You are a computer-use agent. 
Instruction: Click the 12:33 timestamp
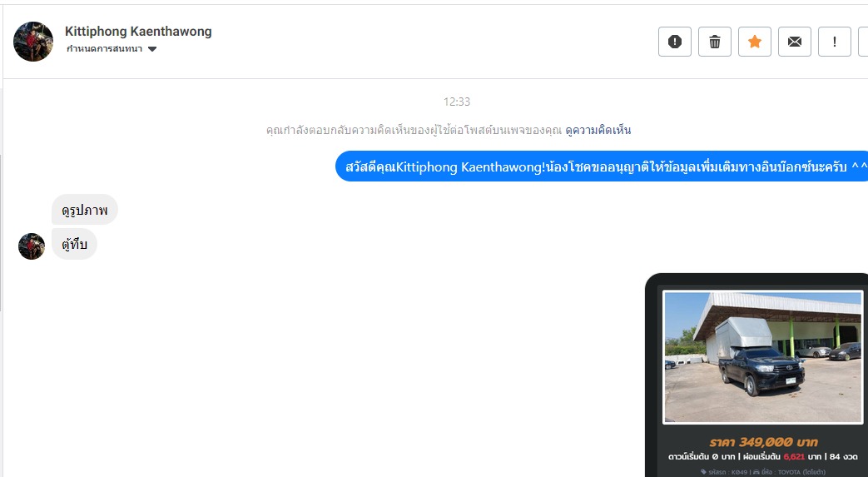point(457,102)
